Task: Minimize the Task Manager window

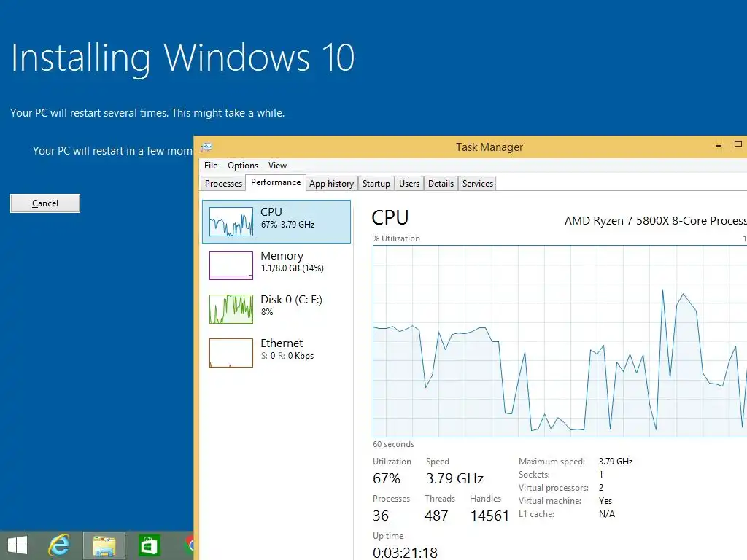Action: click(x=719, y=146)
